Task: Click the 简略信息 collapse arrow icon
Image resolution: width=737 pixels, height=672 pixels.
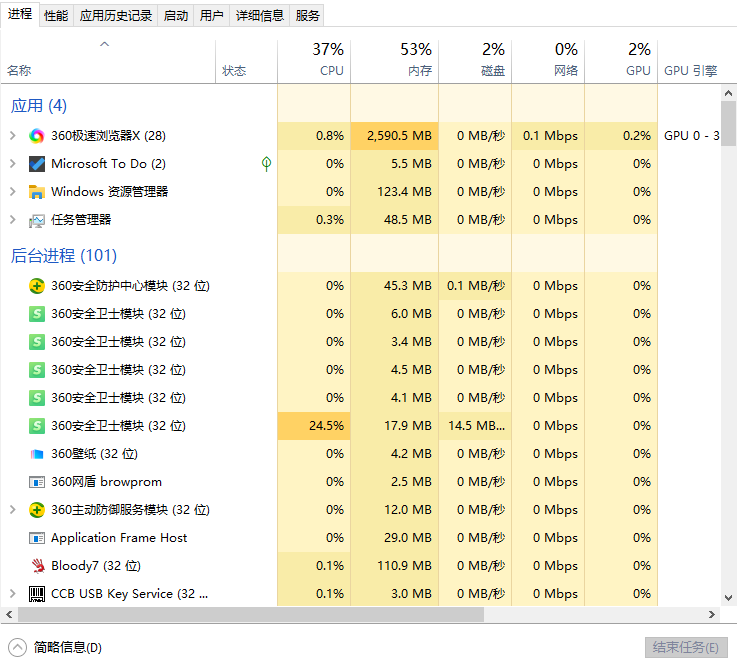Action: pyautogui.click(x=17, y=648)
